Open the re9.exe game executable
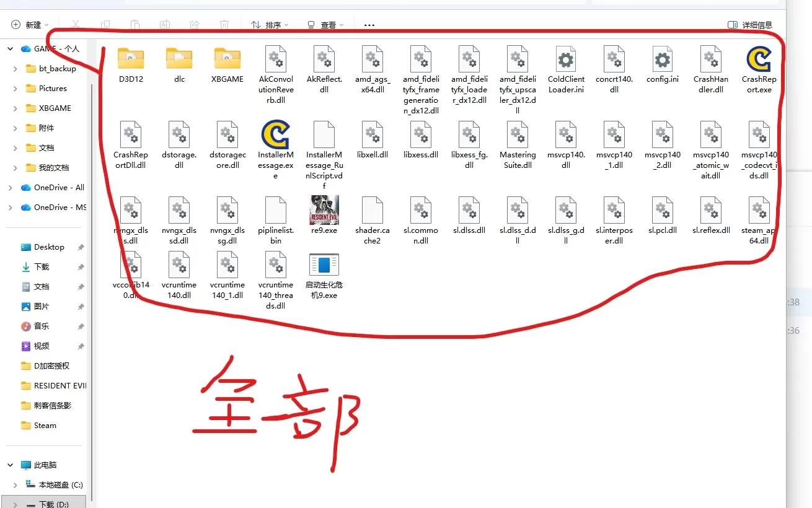812x508 pixels. (324, 210)
